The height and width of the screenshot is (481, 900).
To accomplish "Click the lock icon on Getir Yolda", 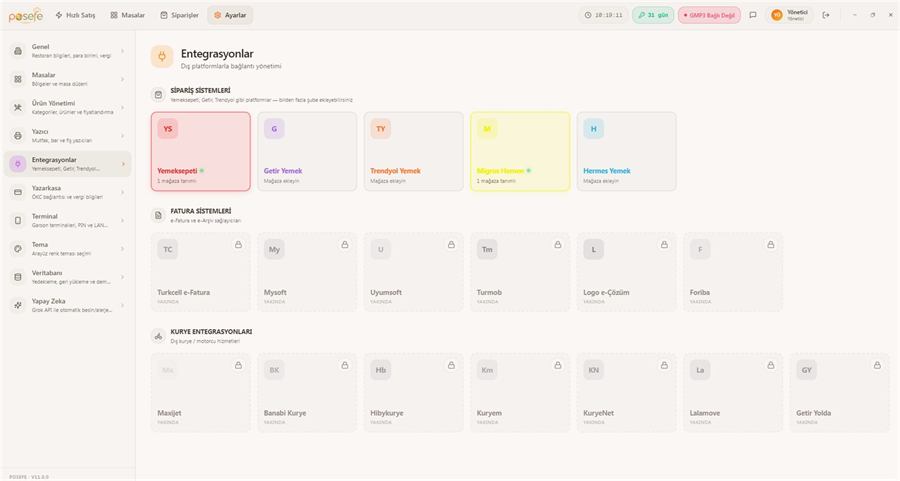I will tap(877, 365).
